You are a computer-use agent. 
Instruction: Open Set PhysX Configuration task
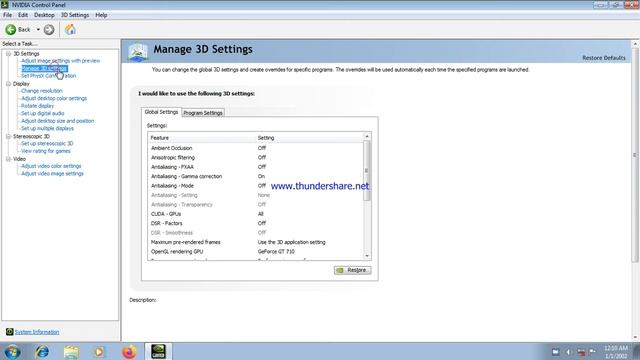[48, 76]
